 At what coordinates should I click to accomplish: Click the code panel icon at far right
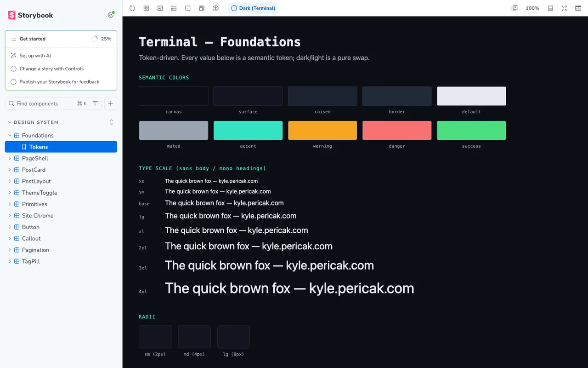point(578,8)
